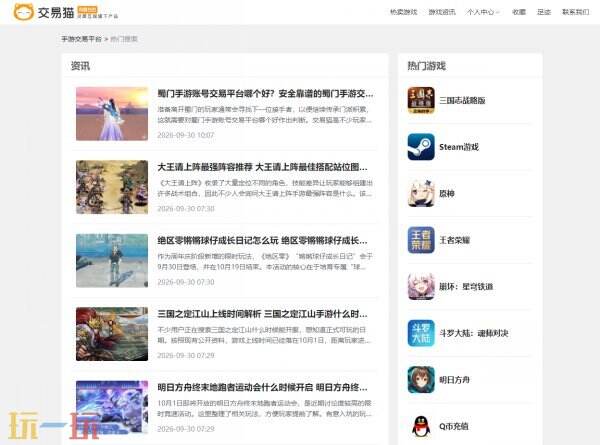
Task: Select the 明日方舟 label in hot games
Action: (454, 380)
